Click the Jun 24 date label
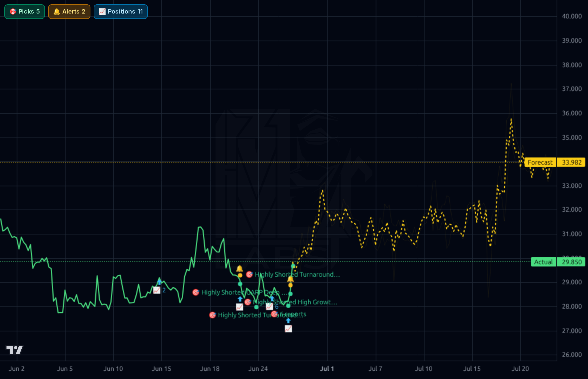This screenshot has width=588, height=379. [258, 369]
